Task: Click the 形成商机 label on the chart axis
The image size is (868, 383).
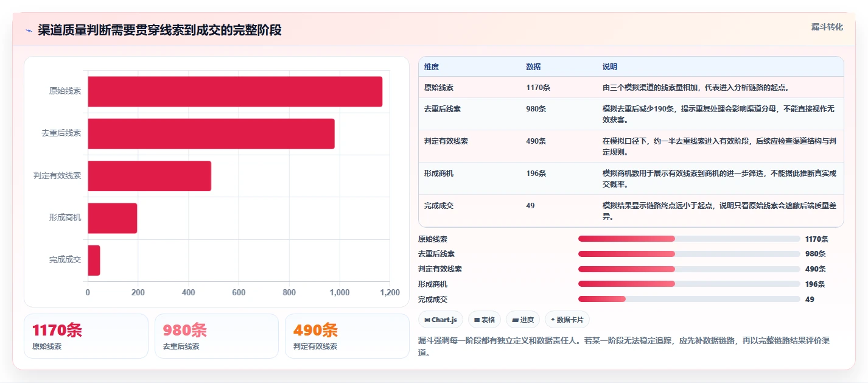Action: tap(65, 217)
